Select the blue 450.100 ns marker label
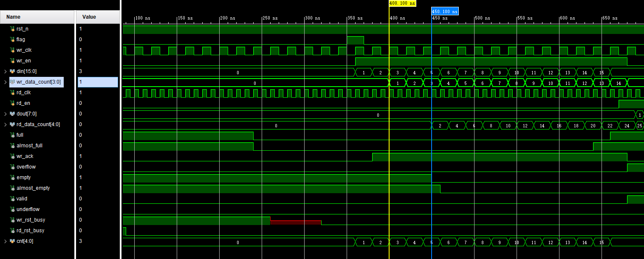 coord(445,11)
